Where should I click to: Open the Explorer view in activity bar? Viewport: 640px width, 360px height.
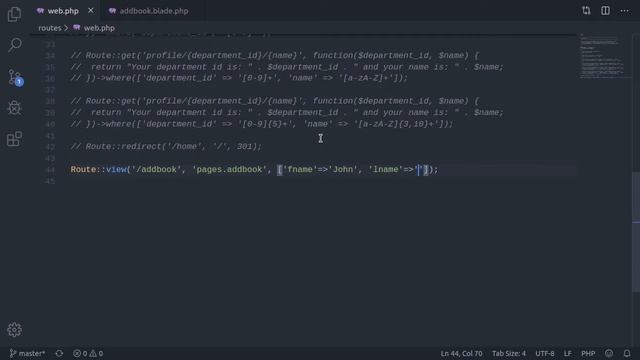tap(14, 14)
